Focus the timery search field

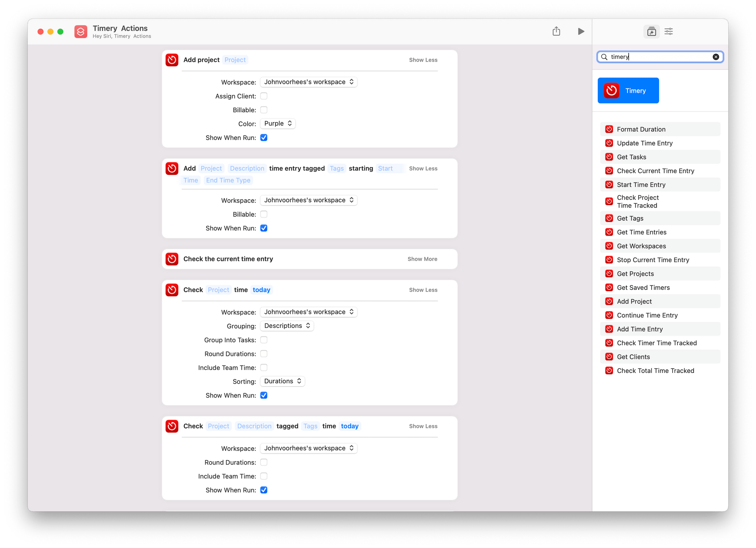(x=660, y=57)
